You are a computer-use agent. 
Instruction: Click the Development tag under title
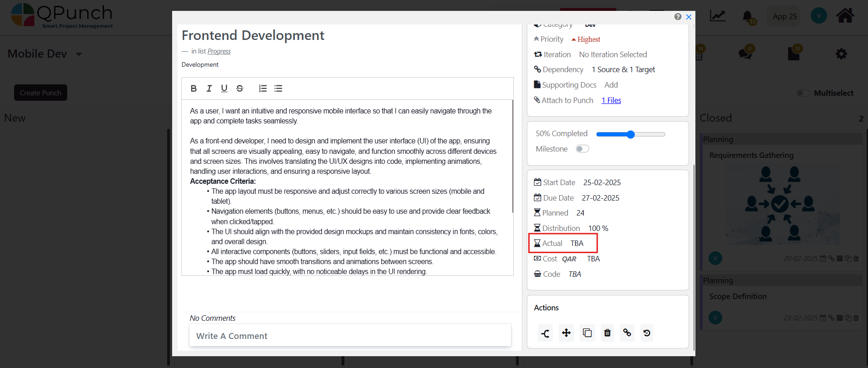coord(200,64)
